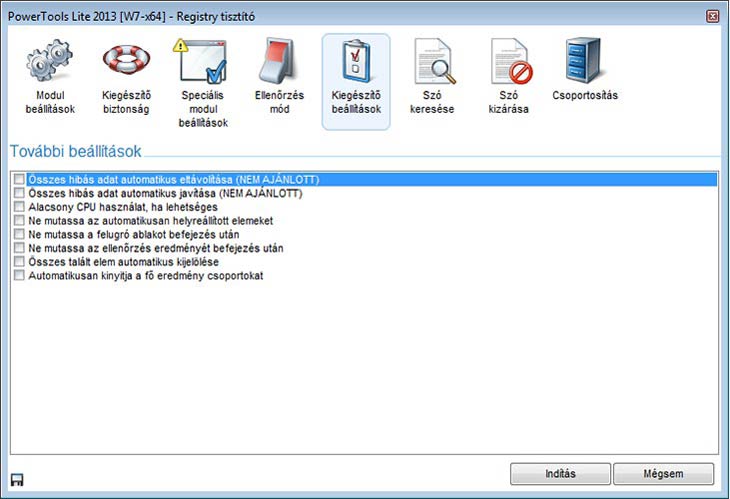Screen dimensions: 730x499
Task: Open Kiegészítő biztonság lifebuoy icon
Action: (126, 61)
